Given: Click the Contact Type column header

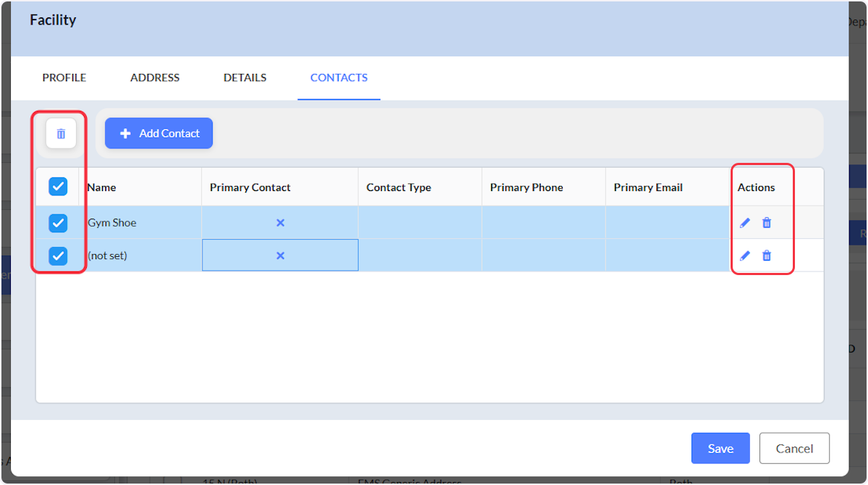Looking at the screenshot, I should click(420, 187).
